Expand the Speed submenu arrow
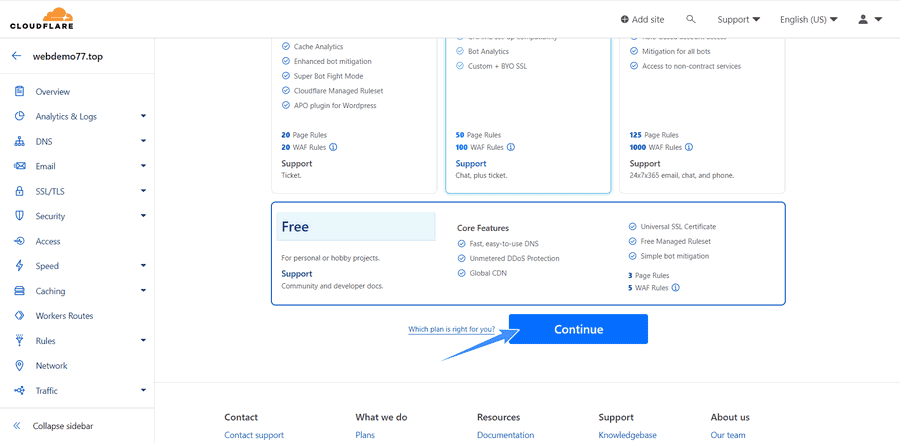The width and height of the screenshot is (900, 443). (x=143, y=266)
